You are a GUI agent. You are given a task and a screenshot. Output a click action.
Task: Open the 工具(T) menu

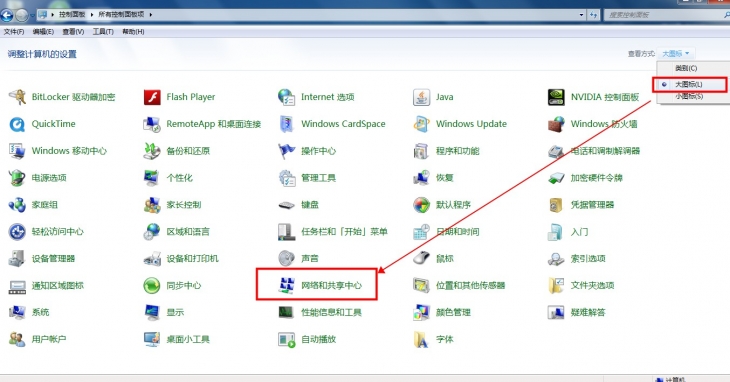(103, 32)
